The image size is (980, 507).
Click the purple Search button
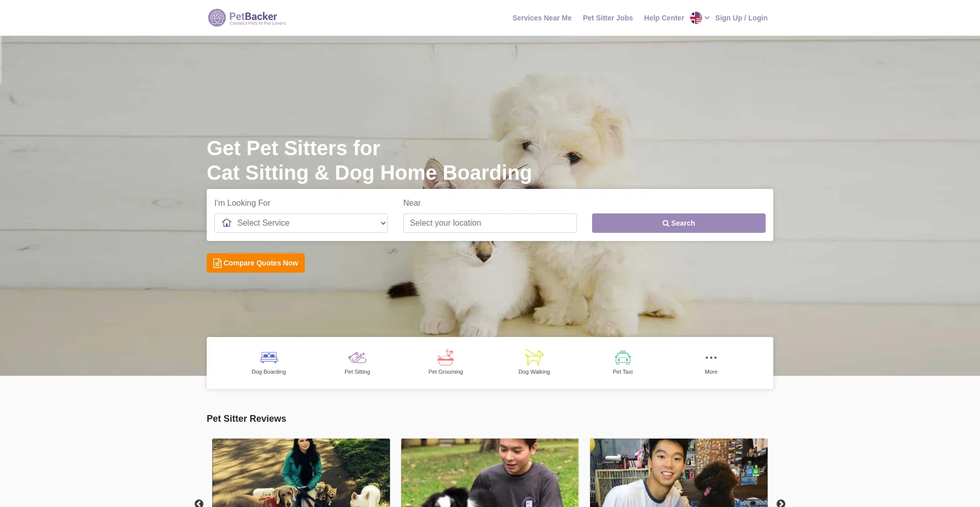coord(679,223)
